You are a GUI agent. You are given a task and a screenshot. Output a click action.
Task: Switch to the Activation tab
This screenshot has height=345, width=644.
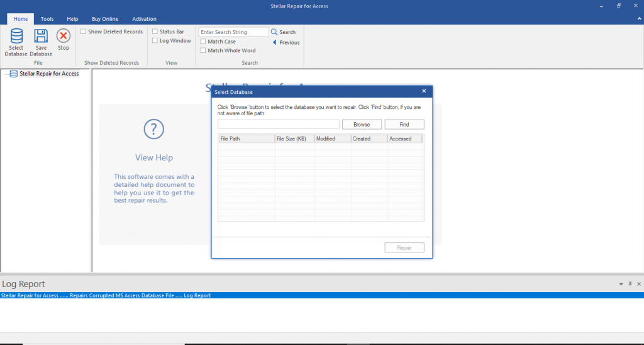[x=144, y=19]
